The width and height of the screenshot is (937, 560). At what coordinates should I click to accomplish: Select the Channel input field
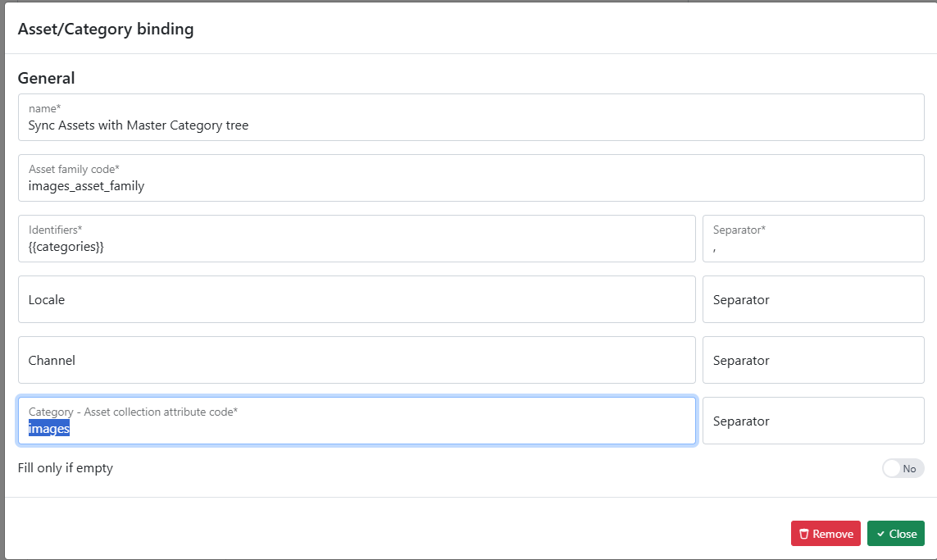[x=357, y=360]
